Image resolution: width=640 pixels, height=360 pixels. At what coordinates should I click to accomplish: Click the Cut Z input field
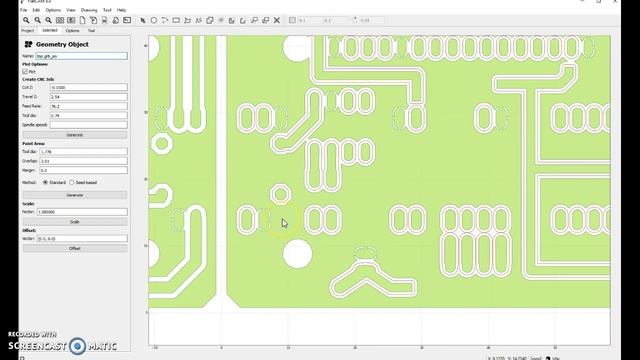[89, 87]
